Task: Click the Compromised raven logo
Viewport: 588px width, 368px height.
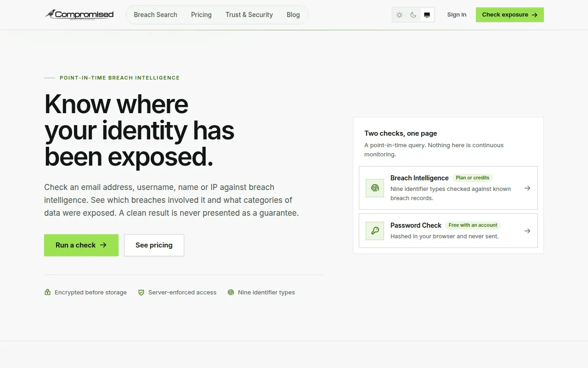Action: [x=79, y=15]
